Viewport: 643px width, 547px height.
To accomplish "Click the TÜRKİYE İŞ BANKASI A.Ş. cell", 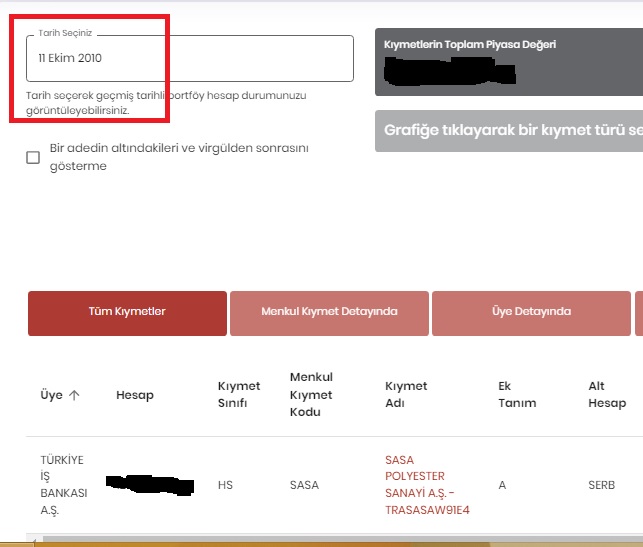I will [x=64, y=485].
